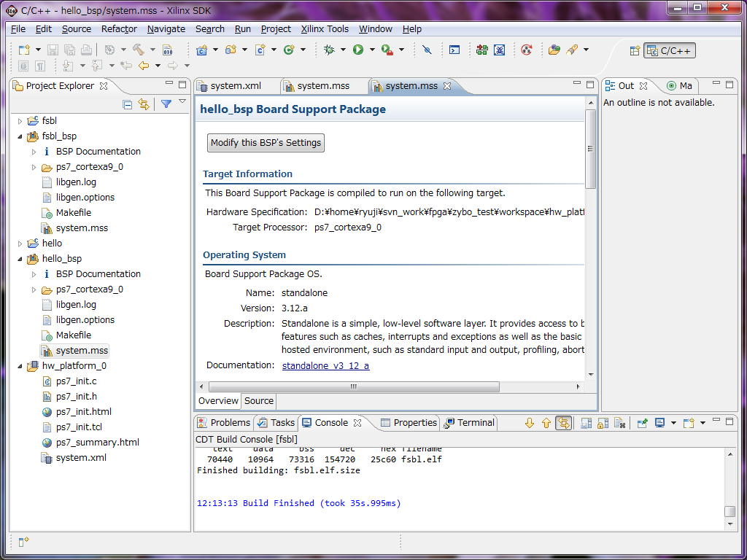747x560 pixels.
Task: Click the Run External Tools toolbox icon
Action: (x=387, y=50)
